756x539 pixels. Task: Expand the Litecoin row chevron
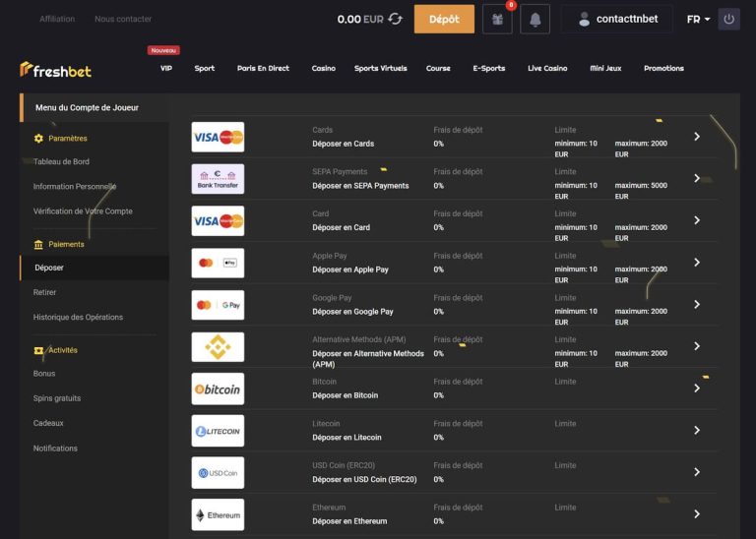click(x=697, y=430)
